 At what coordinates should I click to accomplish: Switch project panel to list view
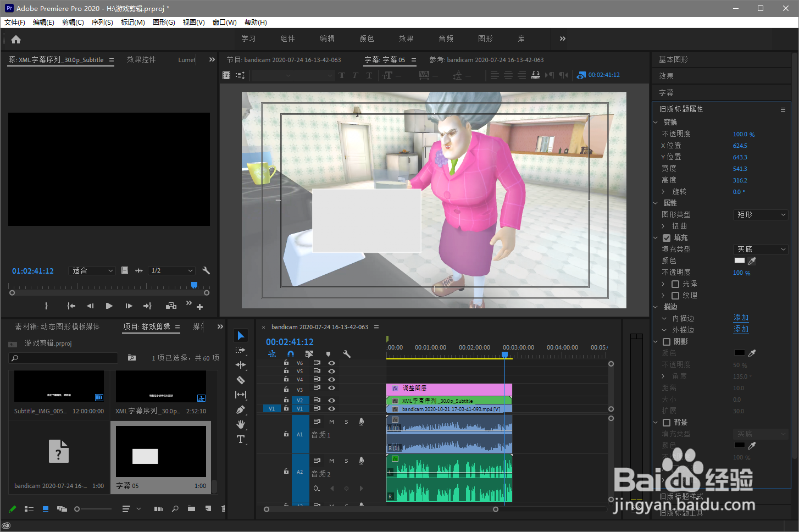pyautogui.click(x=29, y=509)
